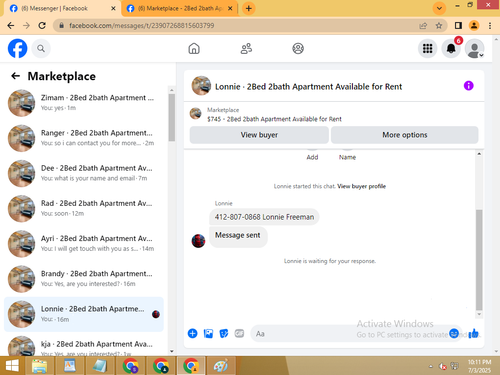The image size is (500, 375).
Task: Go back with Marketplace arrow
Action: coord(15,76)
